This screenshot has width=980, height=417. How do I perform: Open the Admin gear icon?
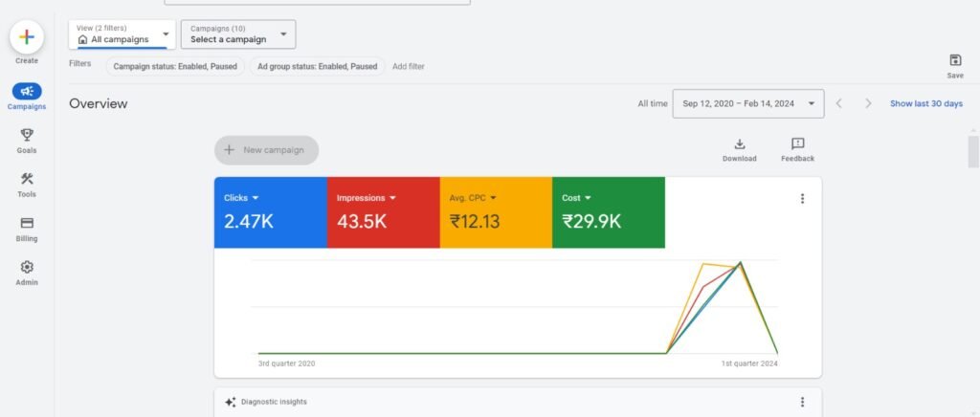[x=27, y=267]
